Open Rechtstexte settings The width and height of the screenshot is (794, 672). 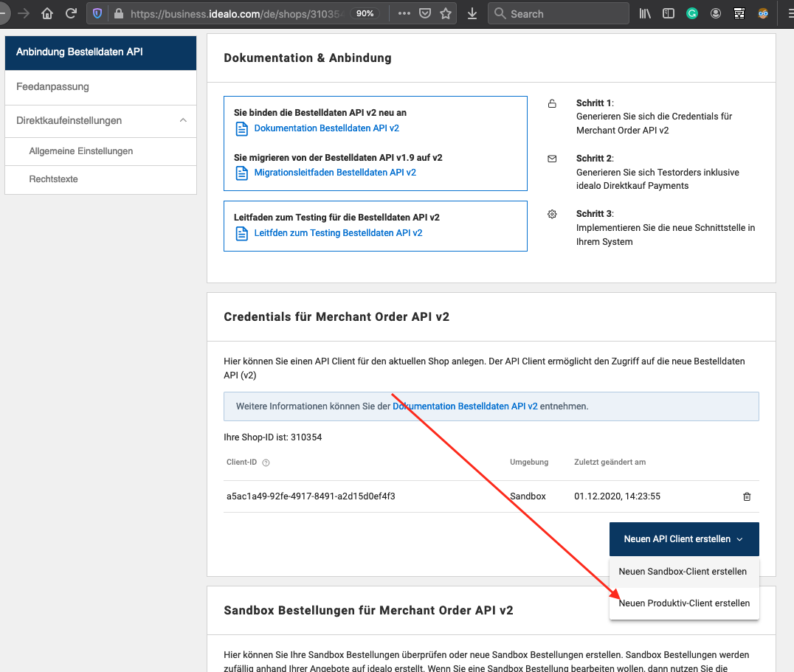(100, 179)
